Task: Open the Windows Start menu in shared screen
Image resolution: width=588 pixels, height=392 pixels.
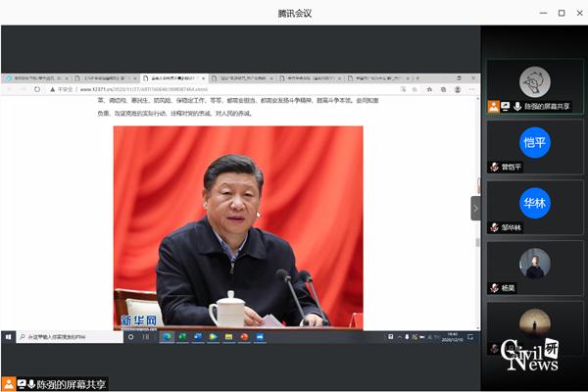Action: point(8,336)
